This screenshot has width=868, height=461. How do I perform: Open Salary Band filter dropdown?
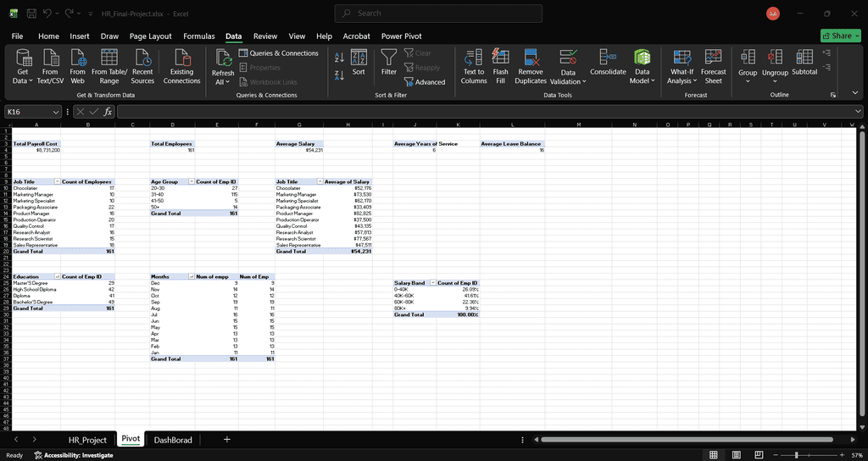[x=433, y=283]
